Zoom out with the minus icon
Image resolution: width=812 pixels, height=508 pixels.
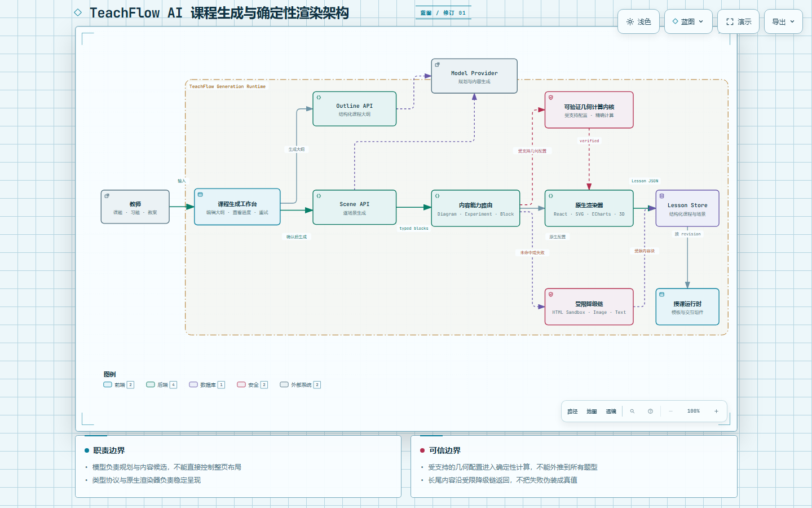click(670, 411)
